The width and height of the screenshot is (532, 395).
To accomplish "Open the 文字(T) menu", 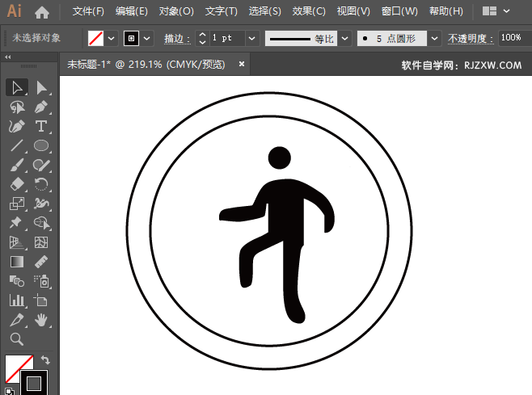I will pyautogui.click(x=222, y=11).
